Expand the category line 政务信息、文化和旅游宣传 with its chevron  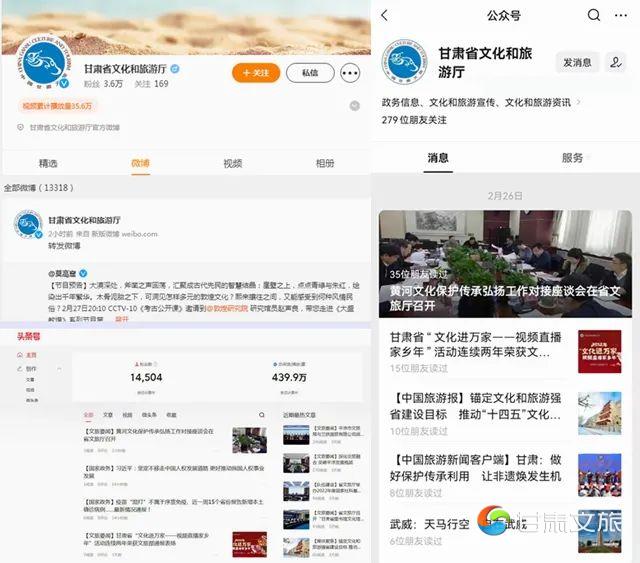(x=578, y=102)
